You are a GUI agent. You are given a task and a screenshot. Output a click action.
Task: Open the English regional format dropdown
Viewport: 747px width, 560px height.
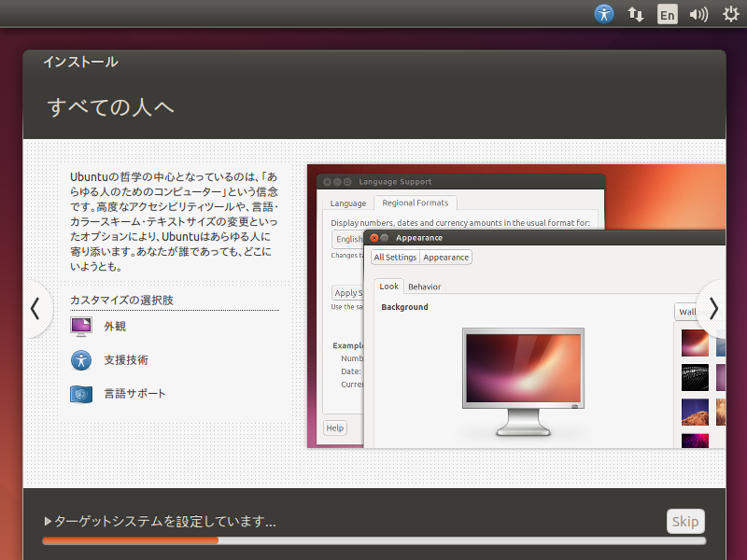tap(347, 239)
